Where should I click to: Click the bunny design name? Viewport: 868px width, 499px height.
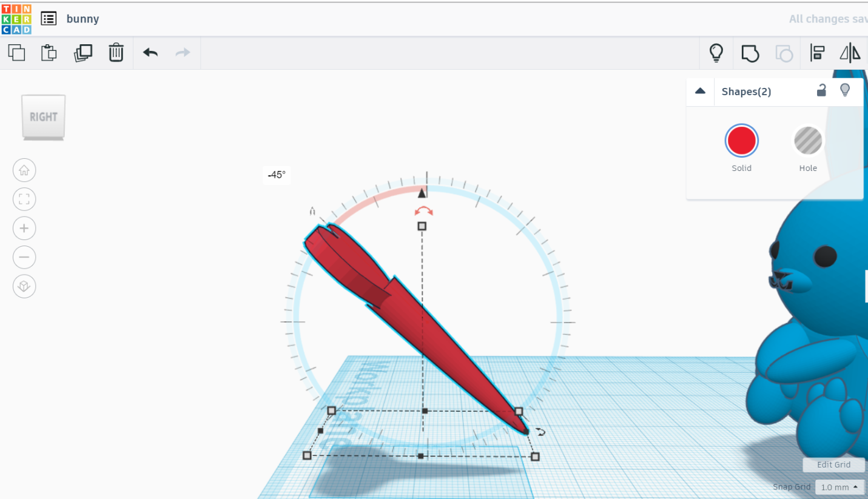point(82,19)
